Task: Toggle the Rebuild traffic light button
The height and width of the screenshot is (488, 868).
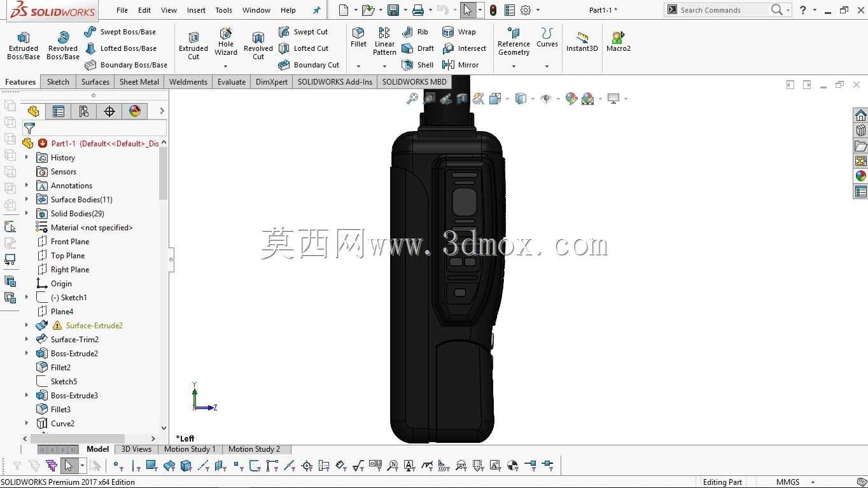Action: 493,10
